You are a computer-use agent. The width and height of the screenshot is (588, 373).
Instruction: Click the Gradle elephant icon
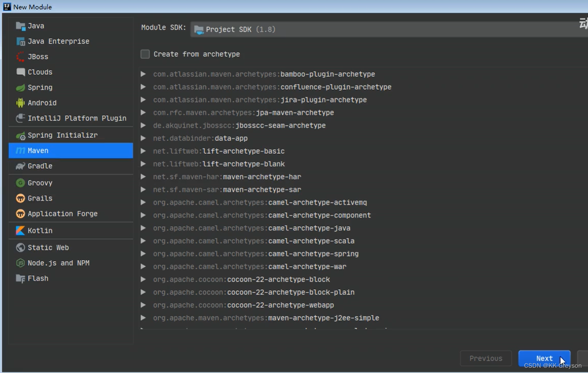(x=20, y=166)
